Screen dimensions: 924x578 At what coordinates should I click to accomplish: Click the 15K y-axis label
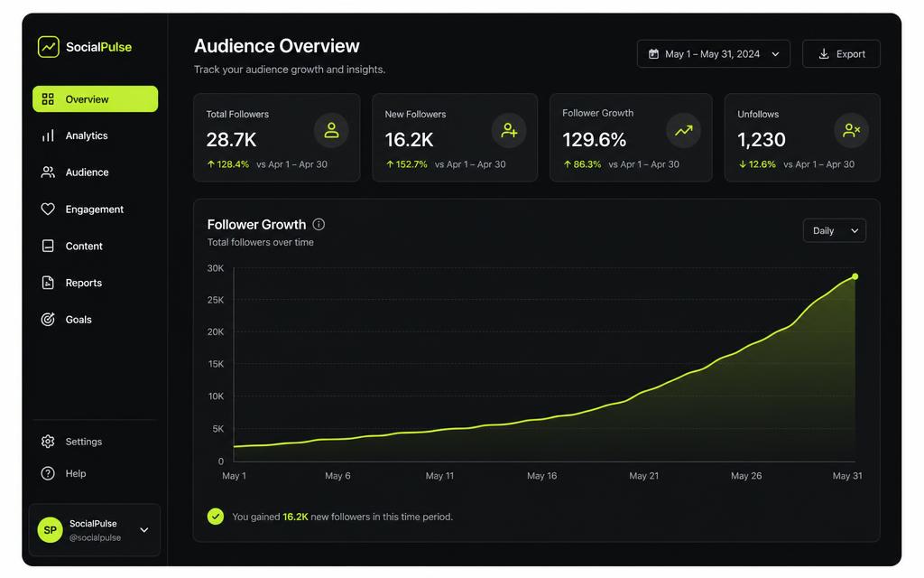pyautogui.click(x=216, y=364)
